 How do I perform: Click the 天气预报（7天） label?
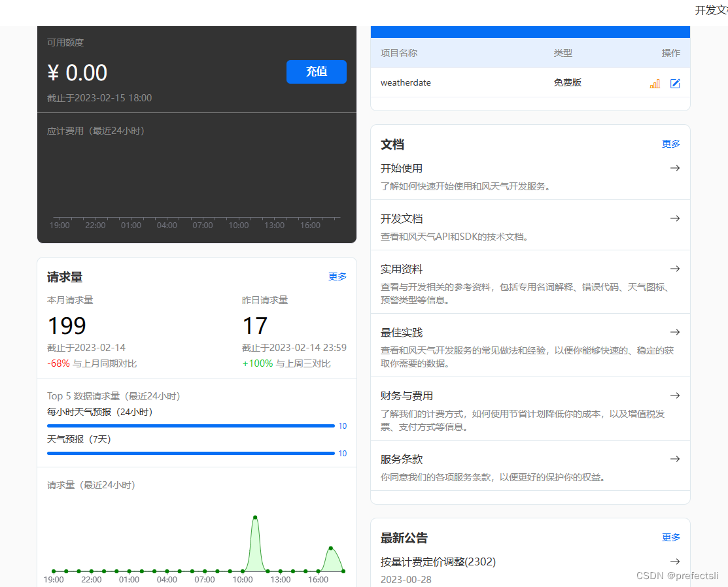[x=79, y=439]
